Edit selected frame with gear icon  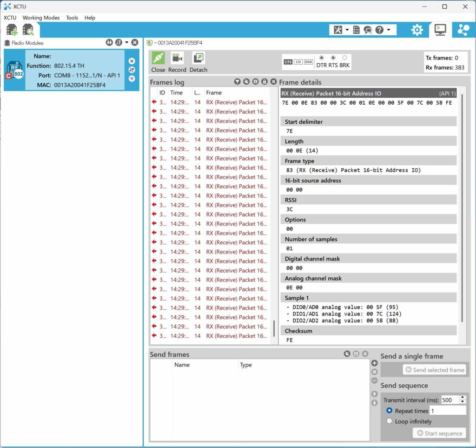pos(374,372)
